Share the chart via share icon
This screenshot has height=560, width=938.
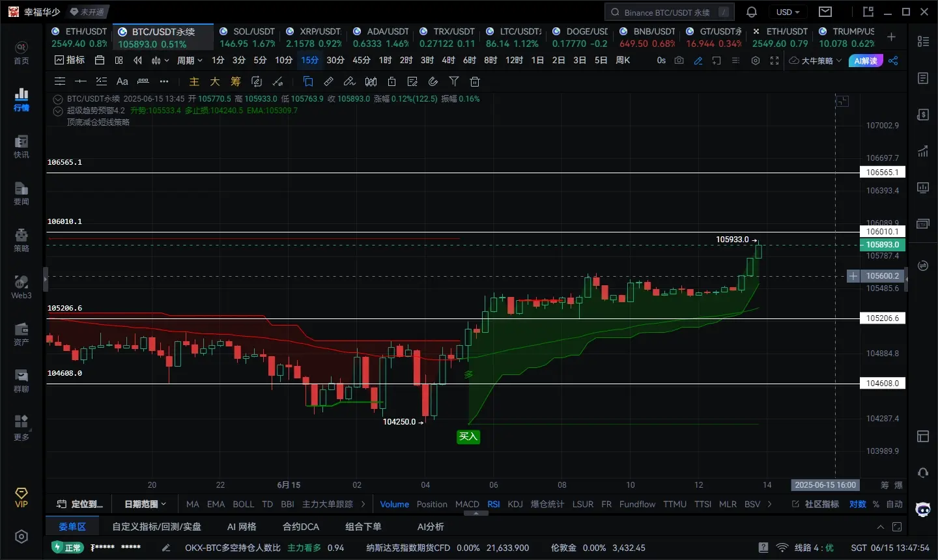pos(893,61)
